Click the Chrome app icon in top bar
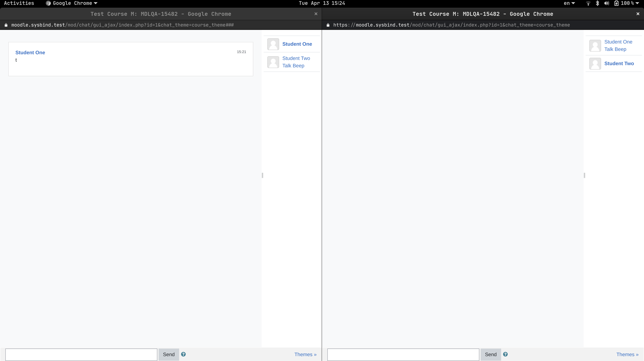This screenshot has width=644, height=361. click(x=48, y=3)
